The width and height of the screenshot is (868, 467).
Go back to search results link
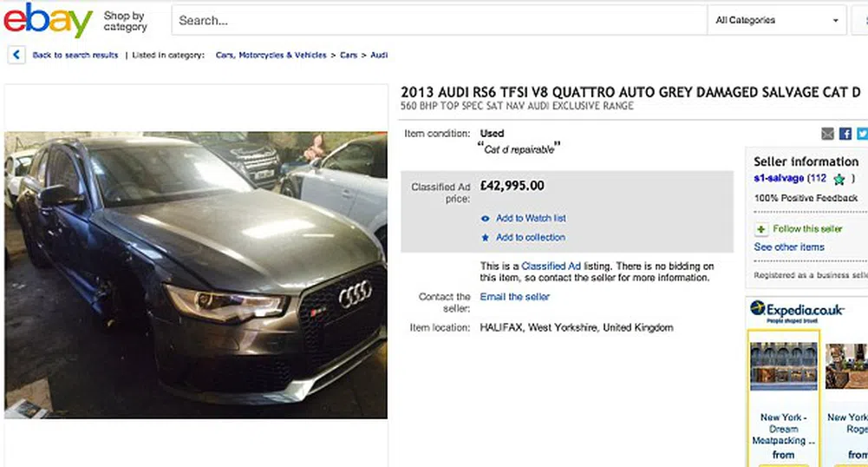[75, 55]
